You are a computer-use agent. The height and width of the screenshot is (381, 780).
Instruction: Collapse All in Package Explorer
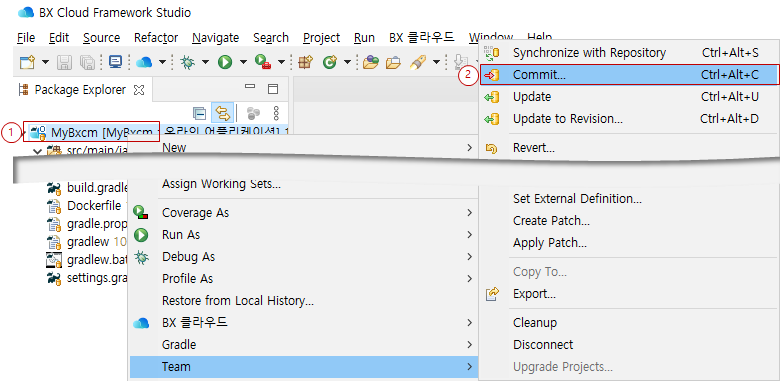[199, 113]
